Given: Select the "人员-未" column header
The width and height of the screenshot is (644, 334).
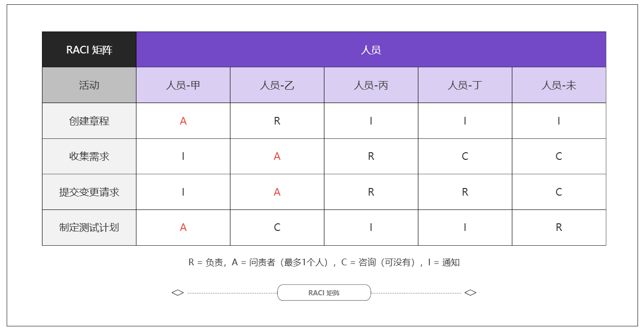Looking at the screenshot, I should [x=559, y=85].
